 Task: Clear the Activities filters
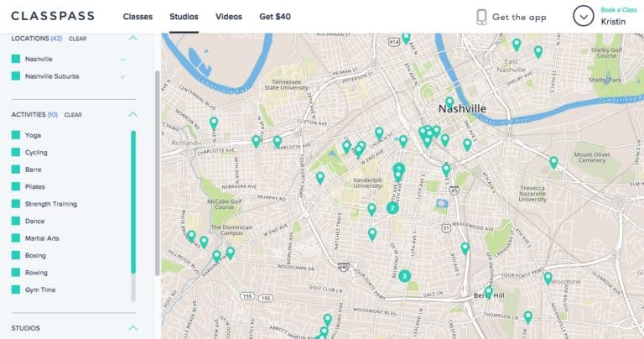coord(73,115)
